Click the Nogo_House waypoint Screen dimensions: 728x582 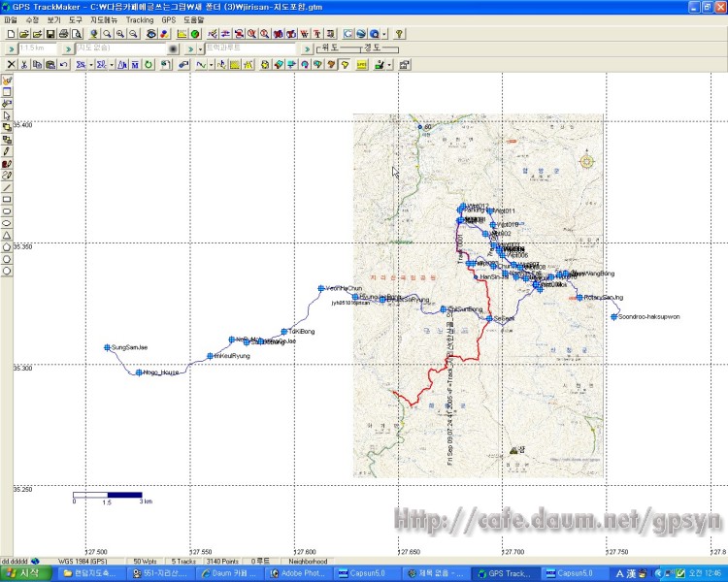tap(139, 372)
